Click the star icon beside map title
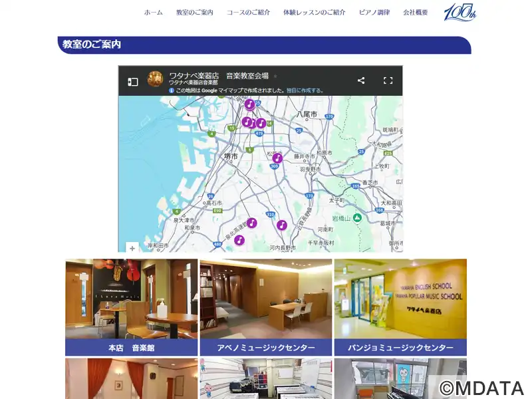This screenshot has height=399, width=532. pos(275,76)
